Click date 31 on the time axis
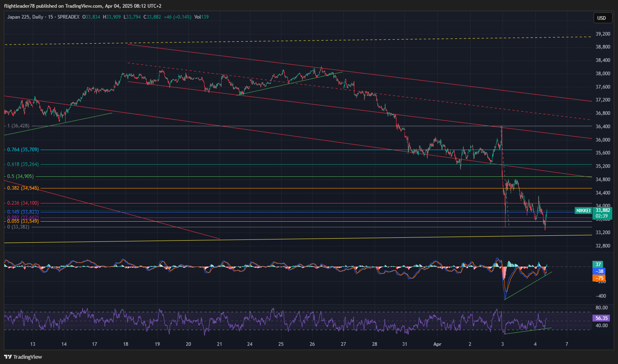 405,345
